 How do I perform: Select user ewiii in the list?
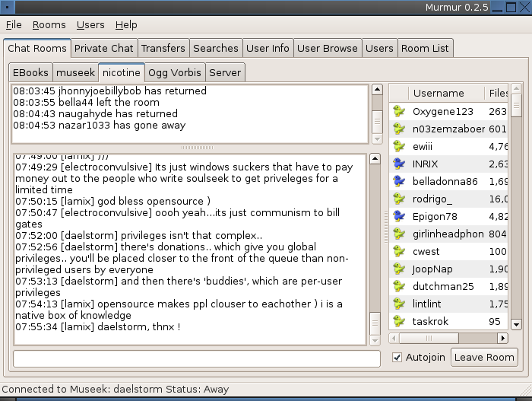click(448, 146)
